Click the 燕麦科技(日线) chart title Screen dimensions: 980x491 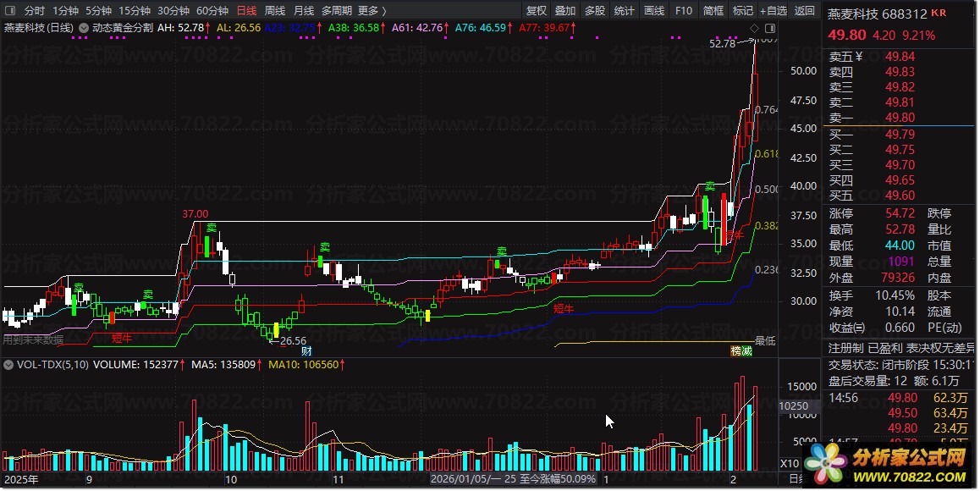click(x=39, y=28)
